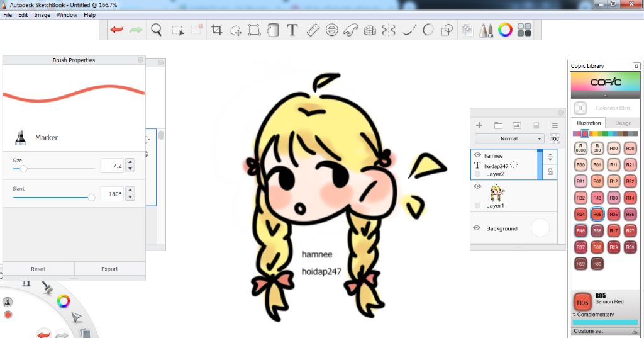Increase brush Size with up arrow
644x338 pixels.
pos(130,162)
